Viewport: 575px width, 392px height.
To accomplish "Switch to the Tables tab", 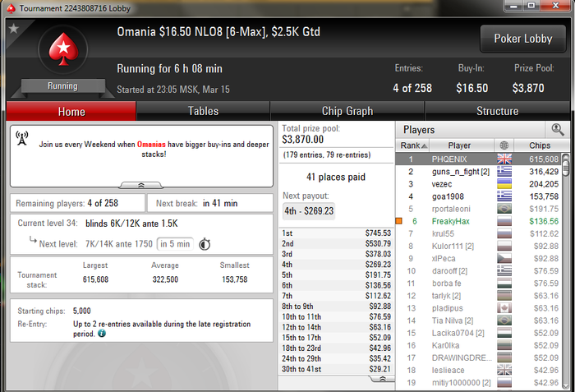I will (x=203, y=111).
